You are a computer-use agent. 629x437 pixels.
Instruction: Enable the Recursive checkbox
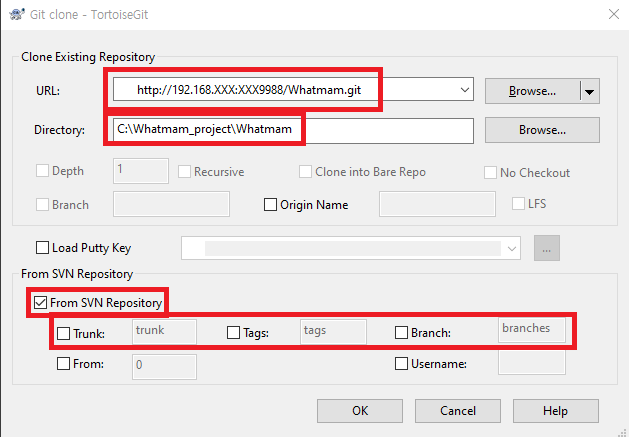click(184, 171)
